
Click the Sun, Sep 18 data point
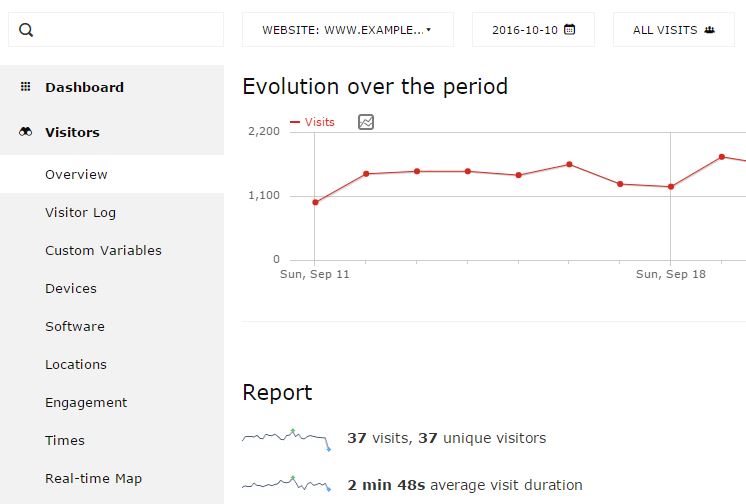pos(671,187)
